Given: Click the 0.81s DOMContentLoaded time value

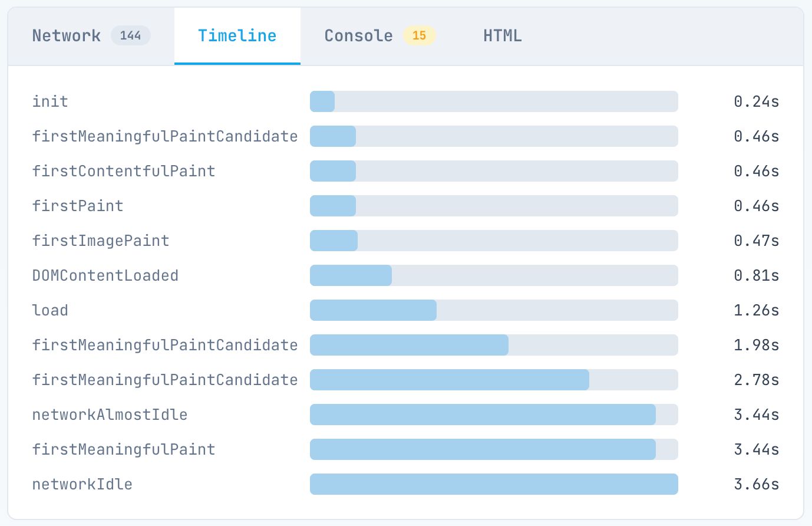Looking at the screenshot, I should pos(756,275).
